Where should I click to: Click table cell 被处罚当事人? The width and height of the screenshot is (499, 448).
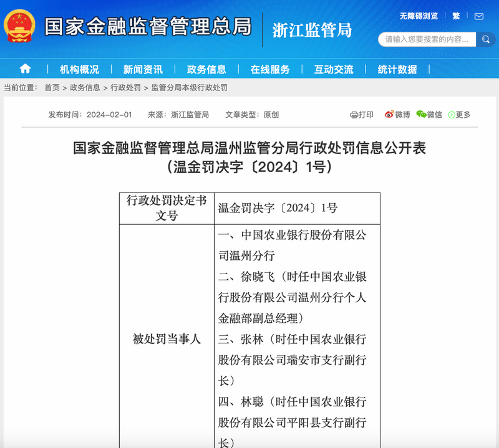click(167, 339)
